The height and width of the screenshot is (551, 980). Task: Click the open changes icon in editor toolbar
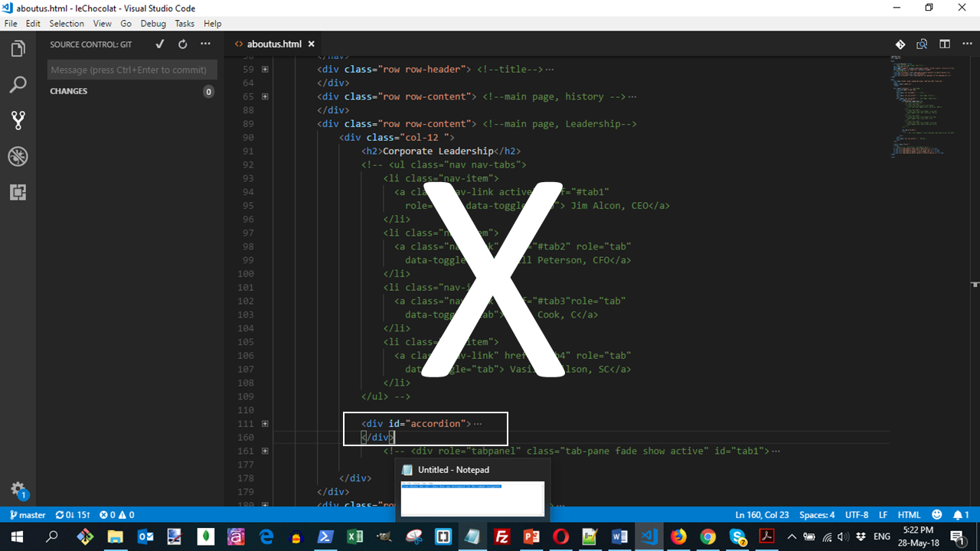pyautogui.click(x=900, y=44)
